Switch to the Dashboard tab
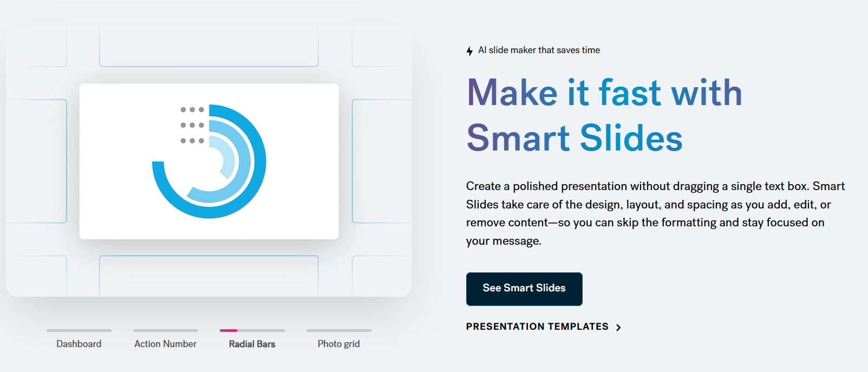Viewport: 868px width, 372px height. [79, 344]
